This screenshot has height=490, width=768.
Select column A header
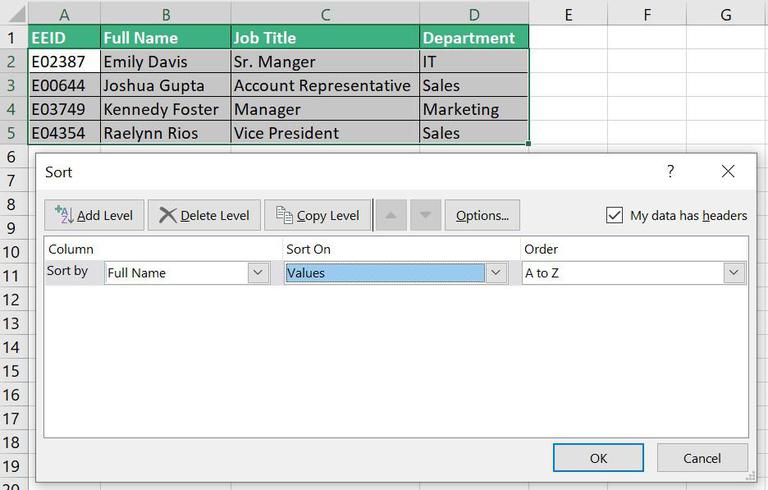(x=64, y=14)
